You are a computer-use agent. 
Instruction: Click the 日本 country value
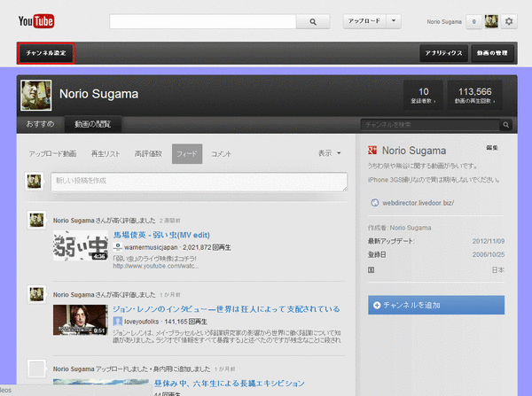[x=497, y=270]
